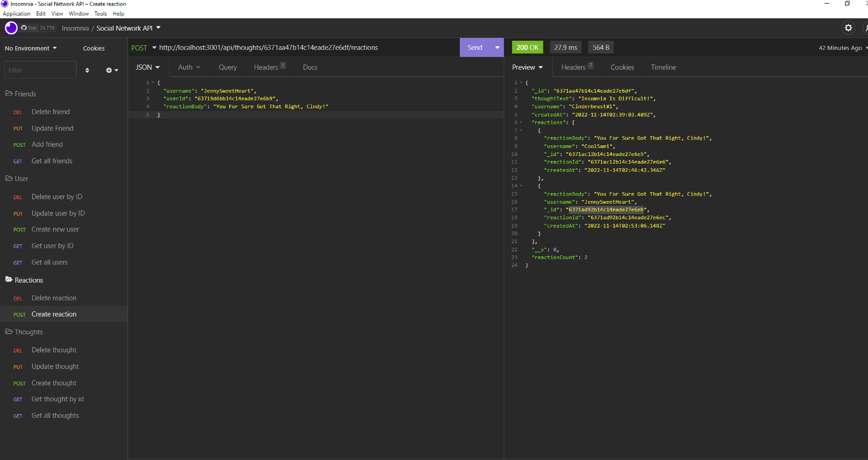This screenshot has height=460, width=868.
Task: Click the Reactions folder icon
Action: pos(9,280)
